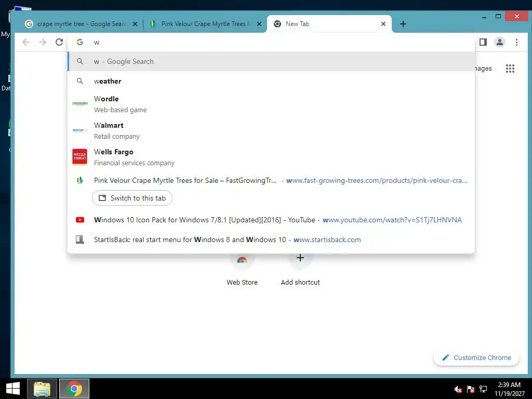Image resolution: width=532 pixels, height=399 pixels.
Task: Minimize the Chrome window
Action: click(484, 17)
